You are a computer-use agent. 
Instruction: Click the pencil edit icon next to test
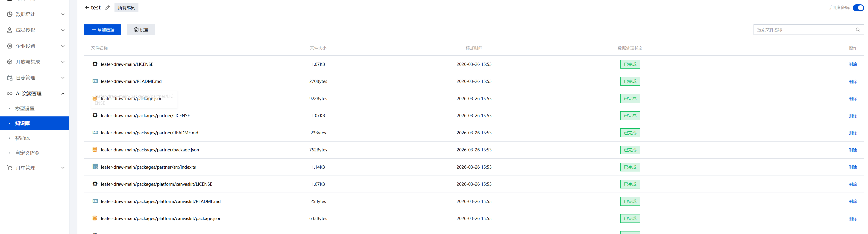click(108, 7)
